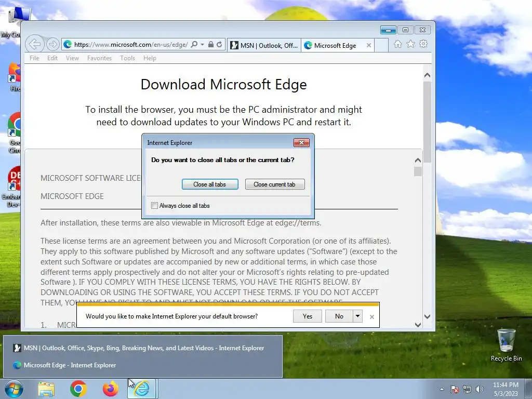Viewport: 532px width, 399px height.
Task: Close the Internet Explorer dialog
Action: coord(301,142)
